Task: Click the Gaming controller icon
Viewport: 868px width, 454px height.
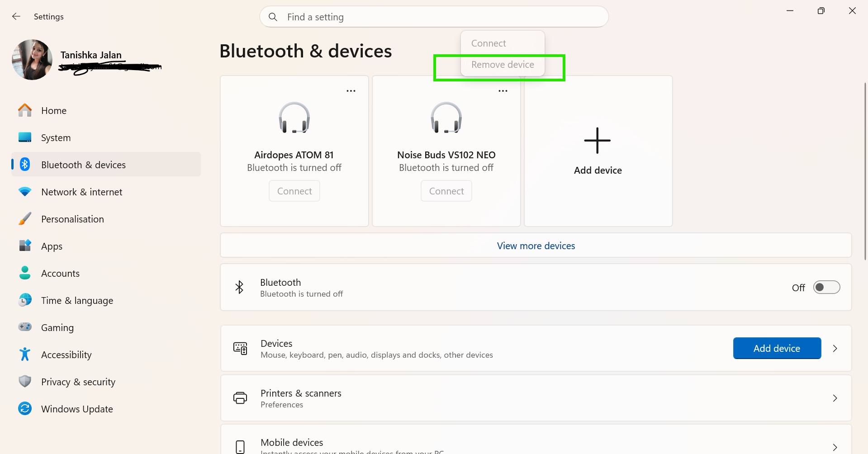Action: (25, 326)
